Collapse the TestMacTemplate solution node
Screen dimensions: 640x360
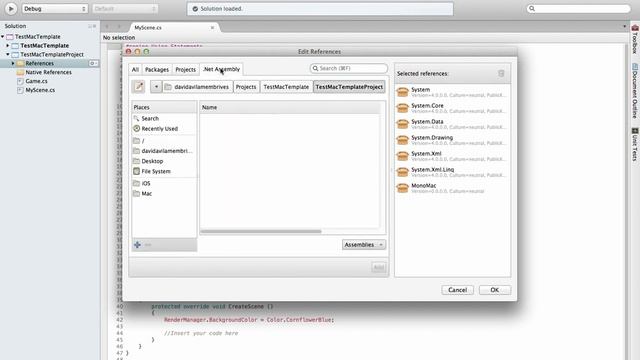click(x=3, y=37)
